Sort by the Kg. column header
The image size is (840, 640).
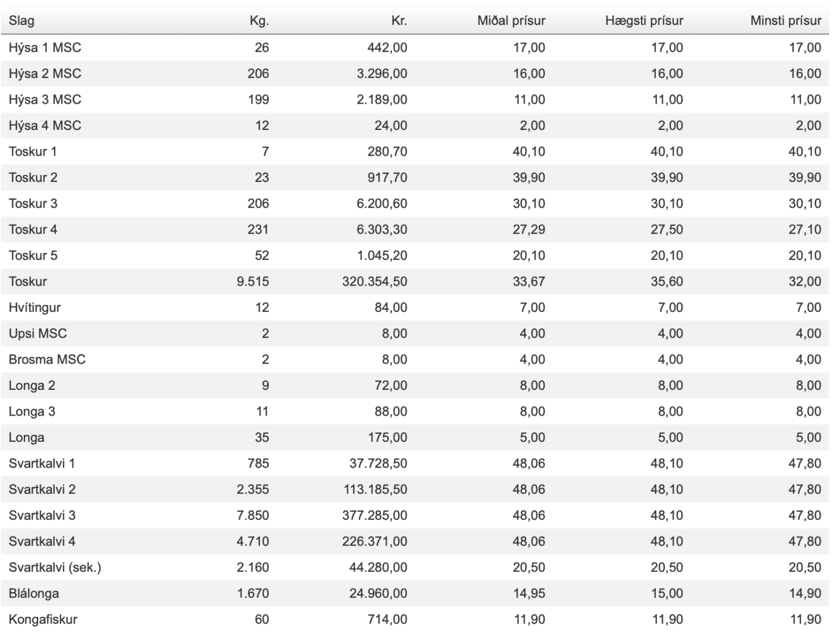[x=259, y=21]
